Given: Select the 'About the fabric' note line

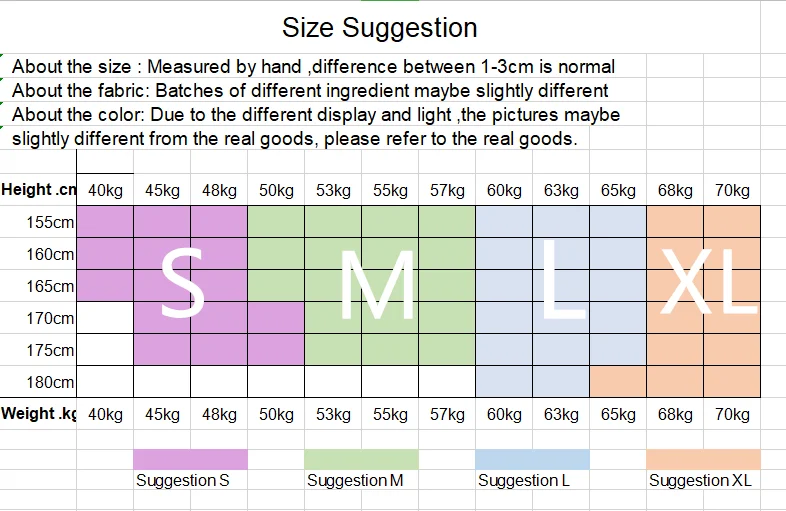Looking at the screenshot, I should pos(310,91).
